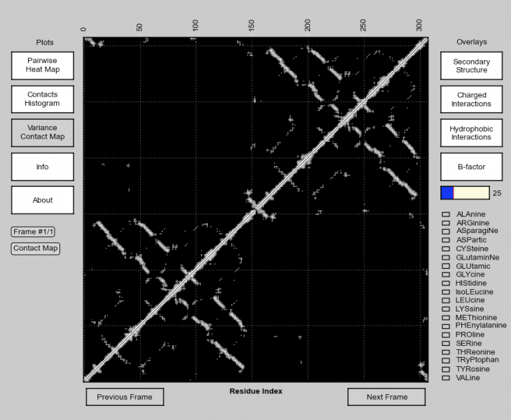Toggle Secondary Structure overlay

pyautogui.click(x=471, y=66)
